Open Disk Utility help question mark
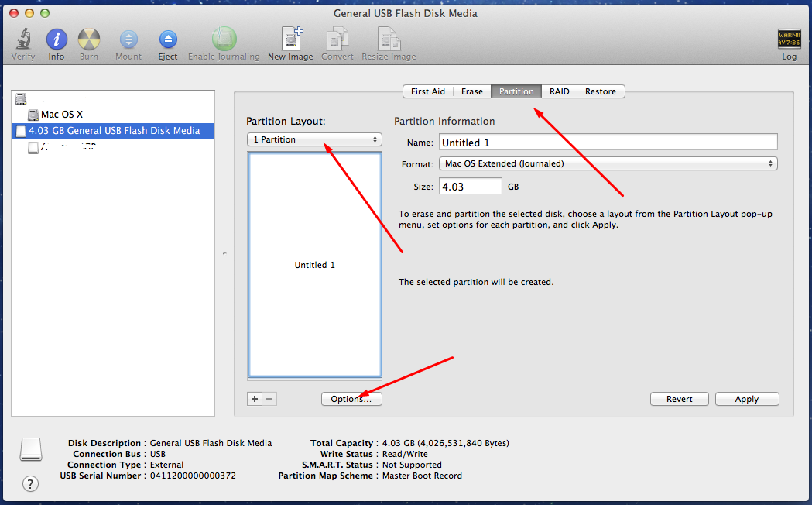Viewport: 812px width, 505px height. point(30,484)
